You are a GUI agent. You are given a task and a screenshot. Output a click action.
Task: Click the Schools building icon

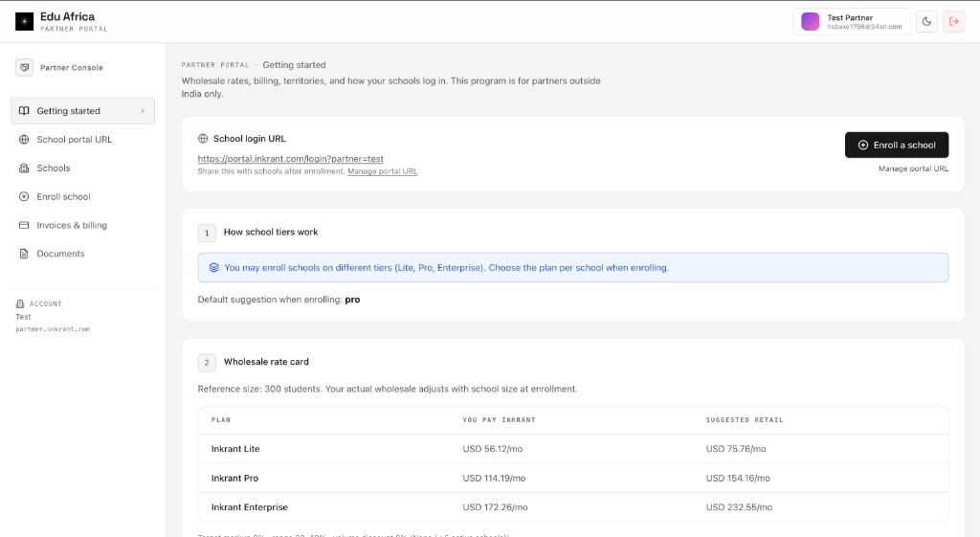coord(24,168)
